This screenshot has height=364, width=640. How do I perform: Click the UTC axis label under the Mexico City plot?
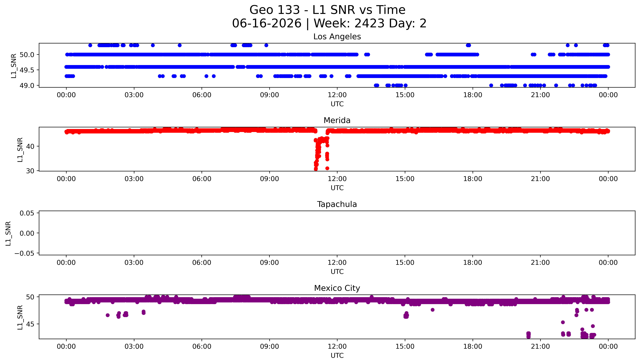[x=337, y=355]
